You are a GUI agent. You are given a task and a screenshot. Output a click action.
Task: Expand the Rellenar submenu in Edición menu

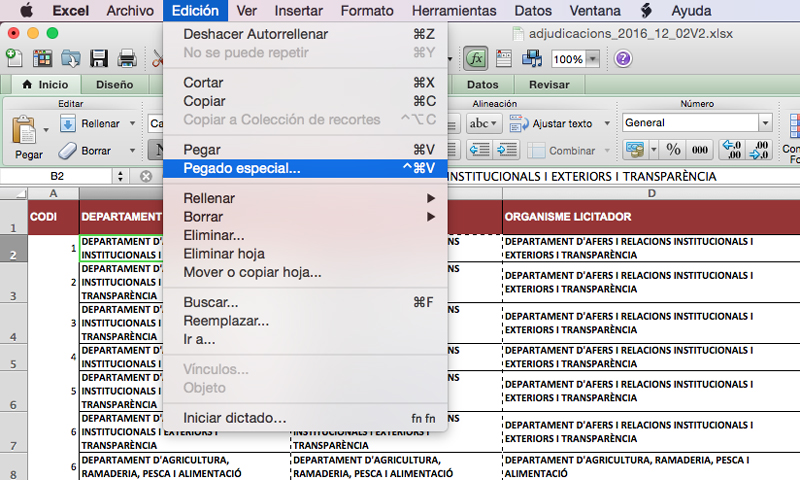(x=305, y=198)
